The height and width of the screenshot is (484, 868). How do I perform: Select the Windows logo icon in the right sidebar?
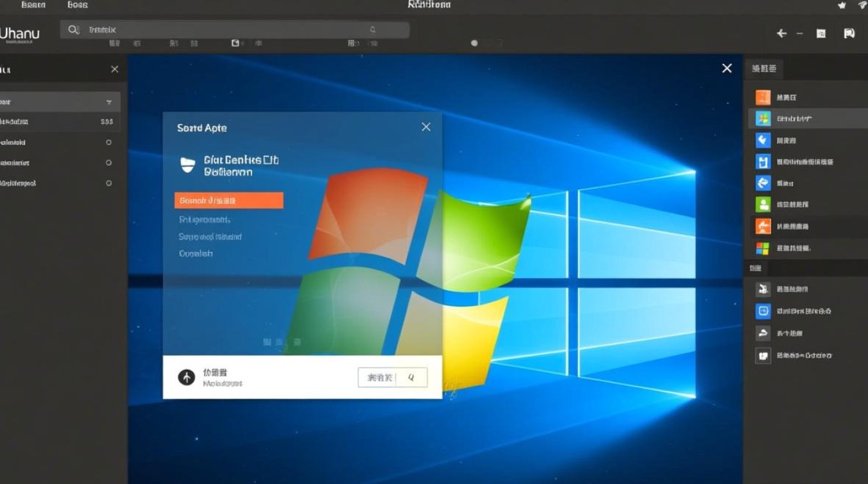point(763,118)
